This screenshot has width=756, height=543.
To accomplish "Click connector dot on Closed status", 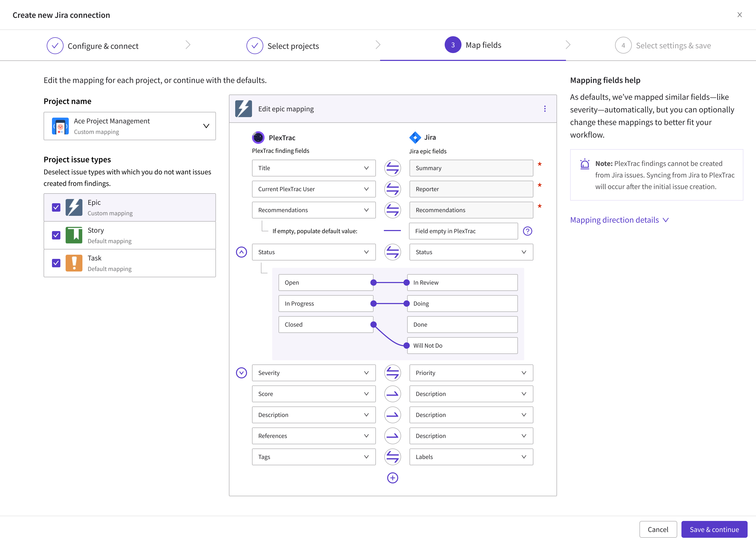I will point(373,324).
